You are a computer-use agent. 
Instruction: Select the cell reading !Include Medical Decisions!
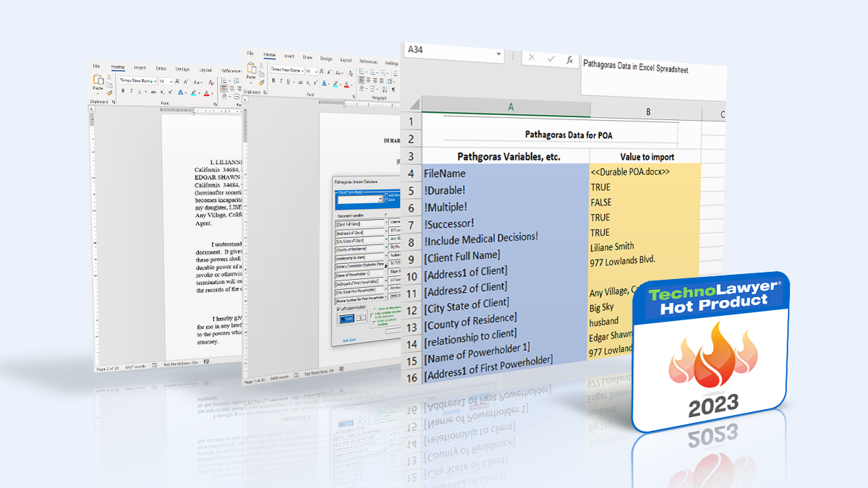[x=505, y=237]
